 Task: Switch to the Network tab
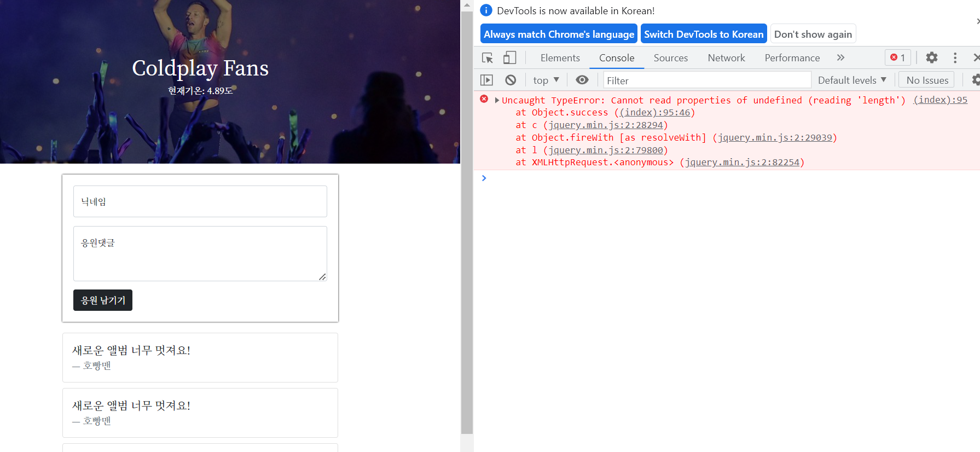[726, 58]
